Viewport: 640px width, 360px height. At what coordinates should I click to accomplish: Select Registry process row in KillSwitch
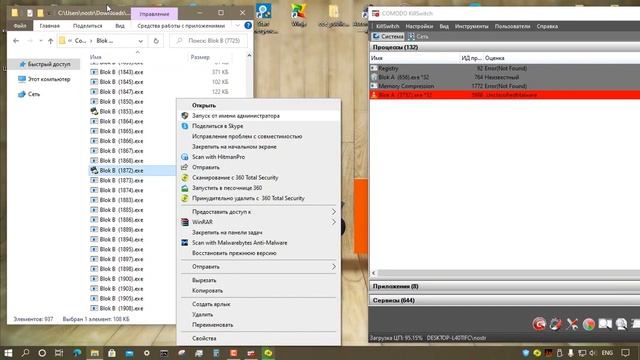point(504,68)
